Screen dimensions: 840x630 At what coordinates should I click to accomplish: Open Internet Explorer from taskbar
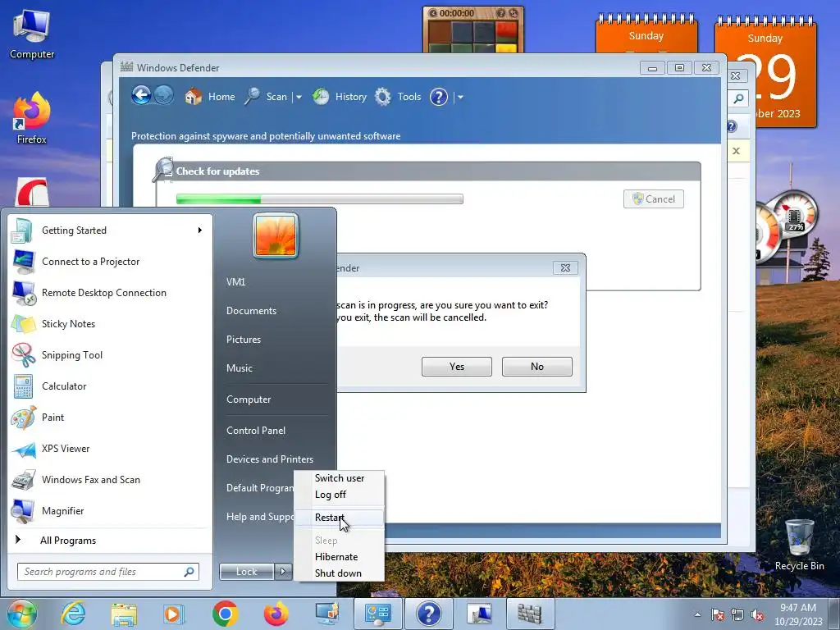[x=73, y=614]
